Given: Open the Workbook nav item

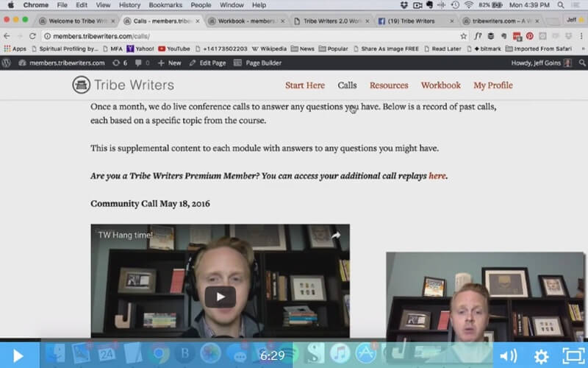Looking at the screenshot, I should point(440,85).
